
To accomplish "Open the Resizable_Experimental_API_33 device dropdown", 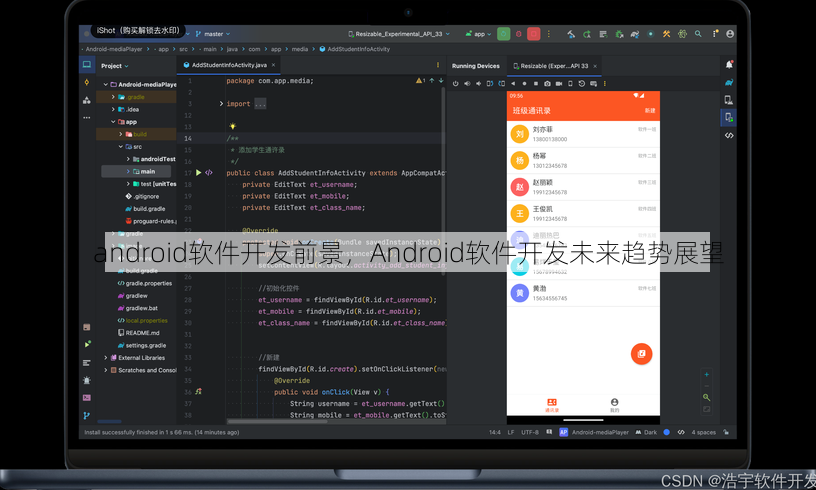I will 399,34.
